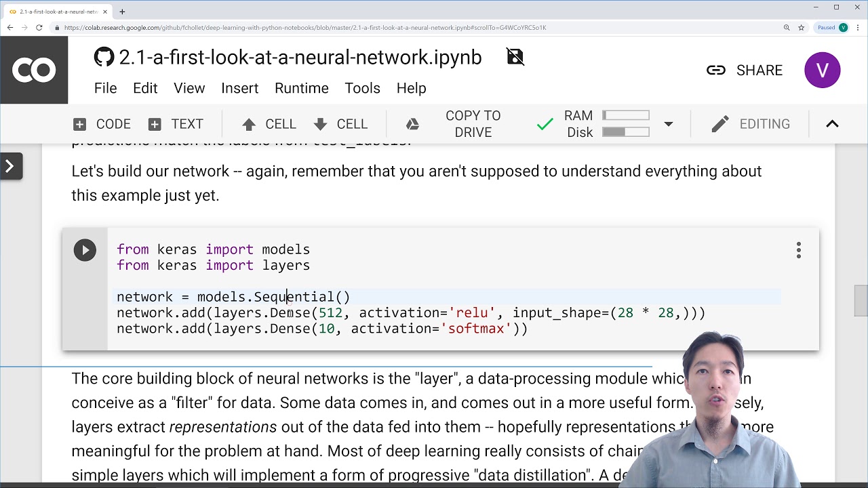Click the page vertical scrollbar thumb
Viewport: 868px width, 488px height.
click(861, 302)
